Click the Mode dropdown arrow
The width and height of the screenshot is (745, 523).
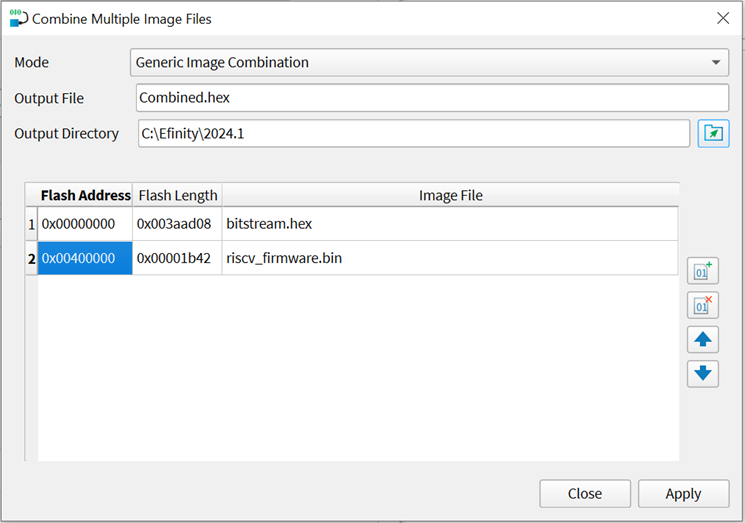click(x=716, y=62)
